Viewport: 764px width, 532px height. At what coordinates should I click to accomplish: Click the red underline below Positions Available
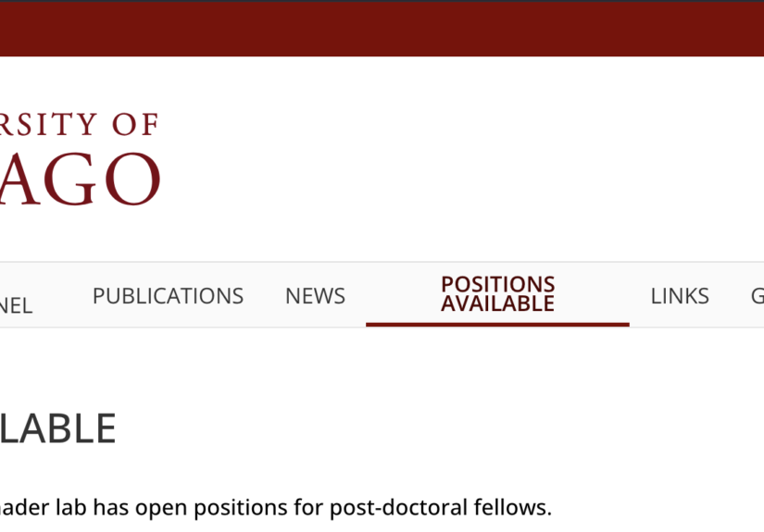497,325
